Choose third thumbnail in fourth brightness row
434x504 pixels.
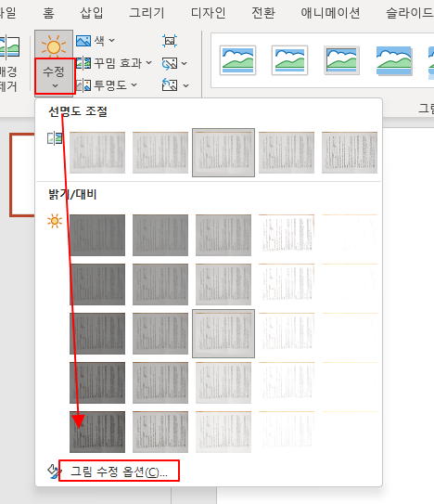pyautogui.click(x=223, y=382)
